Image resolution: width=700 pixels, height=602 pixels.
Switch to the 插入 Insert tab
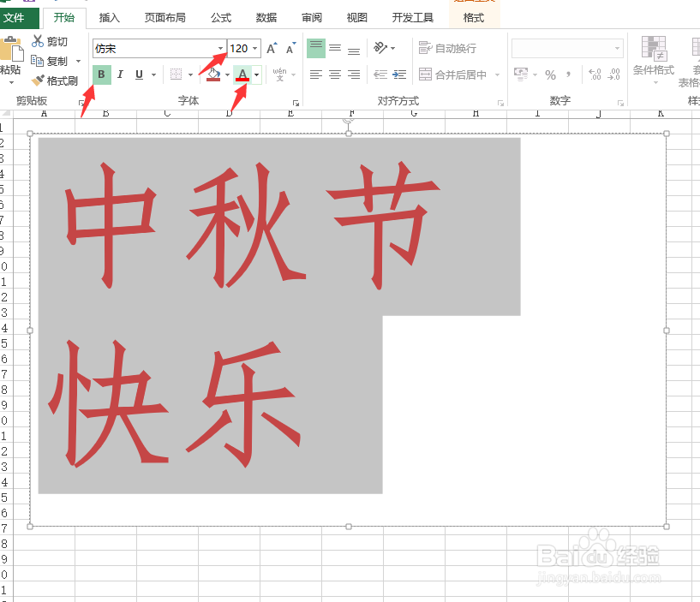pos(110,18)
